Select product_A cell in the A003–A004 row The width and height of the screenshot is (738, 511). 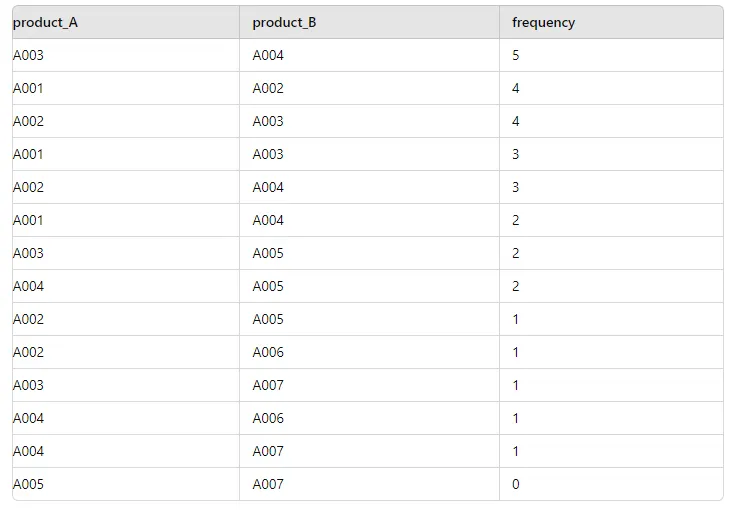click(x=28, y=55)
